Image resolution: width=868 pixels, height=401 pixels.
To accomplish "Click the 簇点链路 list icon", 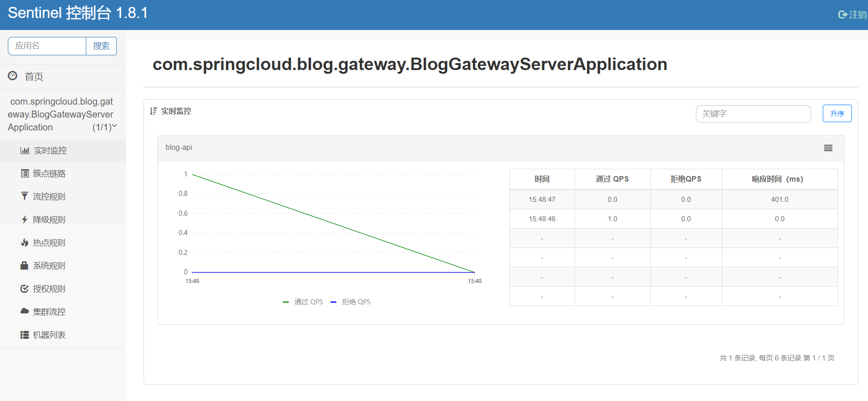I will [25, 173].
